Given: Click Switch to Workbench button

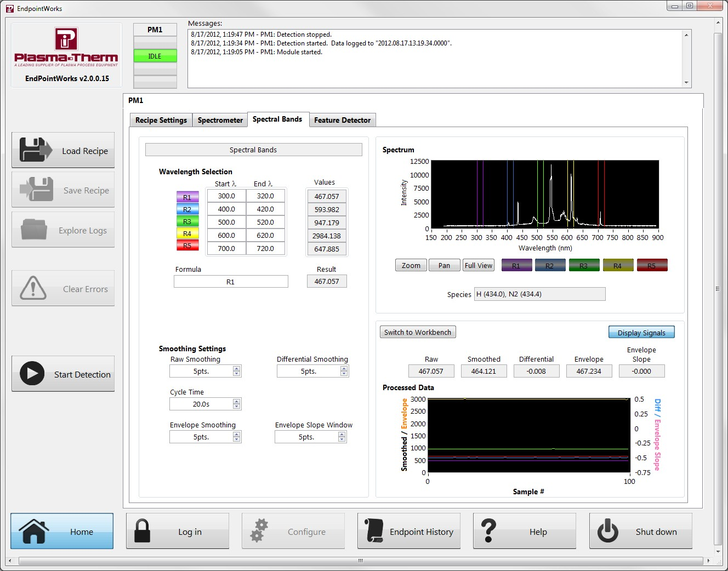Looking at the screenshot, I should tap(417, 332).
